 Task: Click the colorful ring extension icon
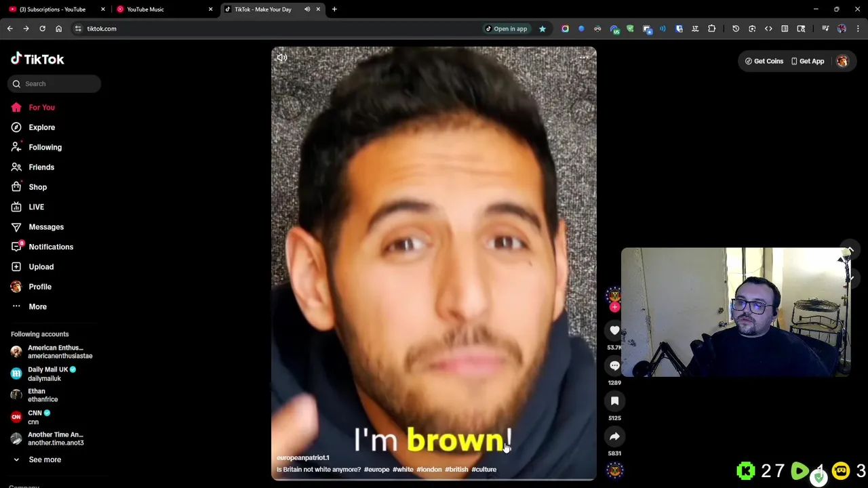(x=565, y=28)
